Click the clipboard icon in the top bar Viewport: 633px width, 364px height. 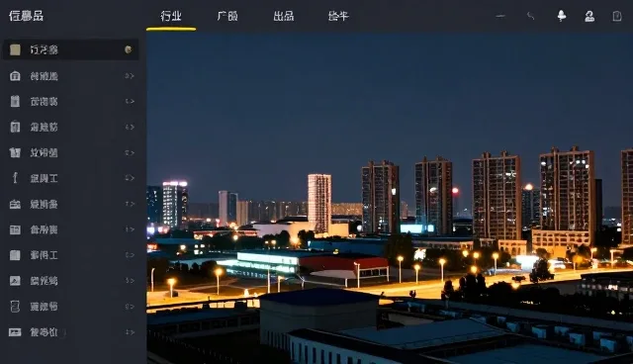click(617, 16)
